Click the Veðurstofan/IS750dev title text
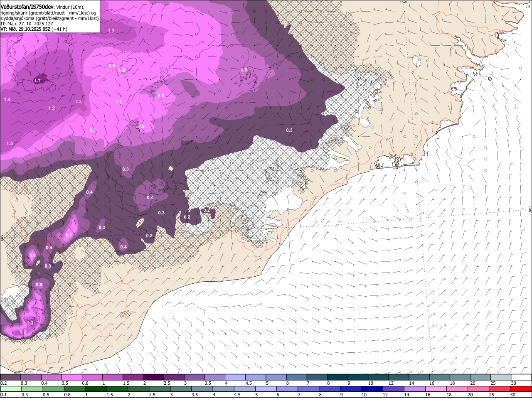 pos(27,7)
